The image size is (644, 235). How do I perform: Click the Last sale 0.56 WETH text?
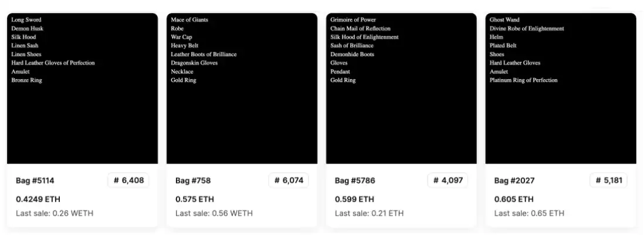214,213
